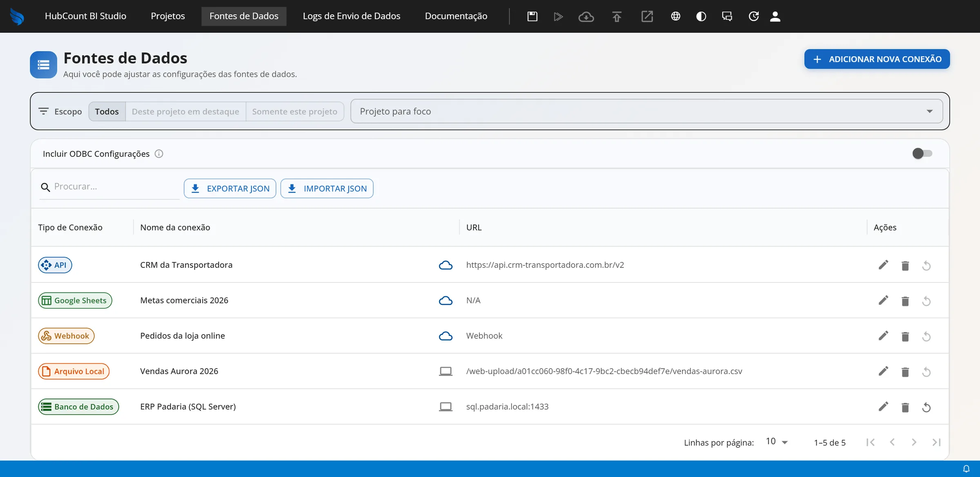Screen dimensions: 980x477
Task: Click the notification bell in bottom bar
Action: point(966,469)
